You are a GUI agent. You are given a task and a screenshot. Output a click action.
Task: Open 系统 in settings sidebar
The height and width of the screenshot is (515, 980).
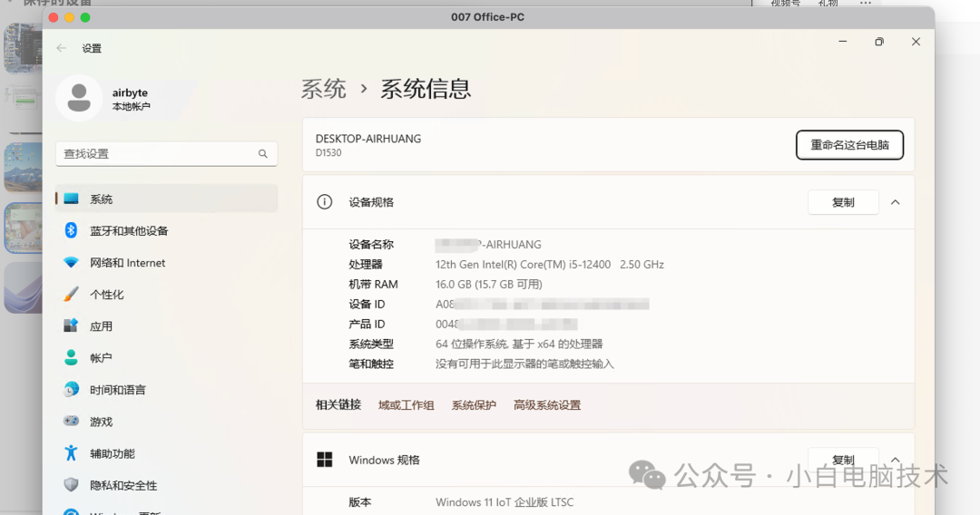point(166,199)
